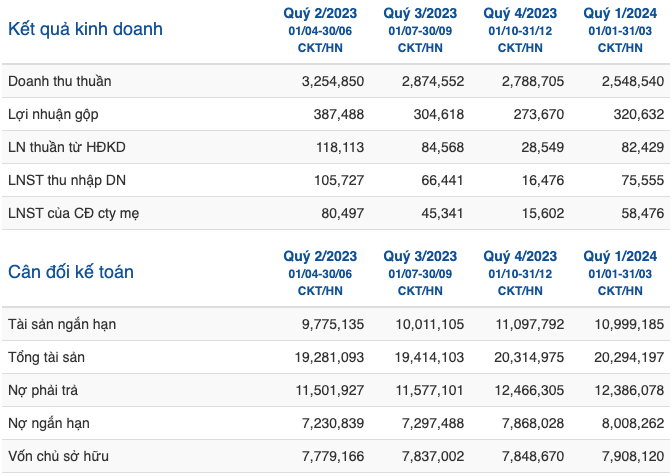Click operating profit value 84,568

(443, 147)
